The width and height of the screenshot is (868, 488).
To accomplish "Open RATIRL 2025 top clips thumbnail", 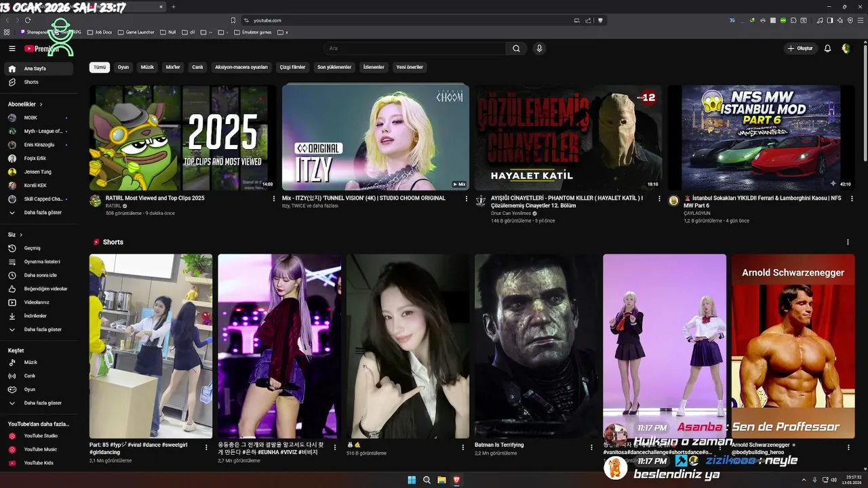I will [182, 138].
